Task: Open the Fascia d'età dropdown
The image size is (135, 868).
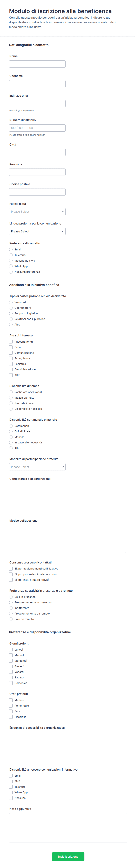Action: [x=37, y=212]
